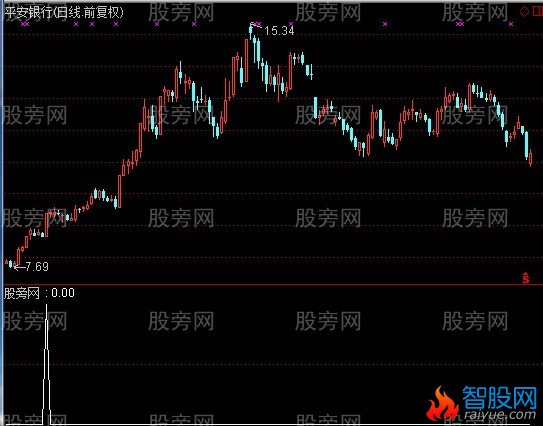Click the red S arrow marker icon

[x=526, y=278]
